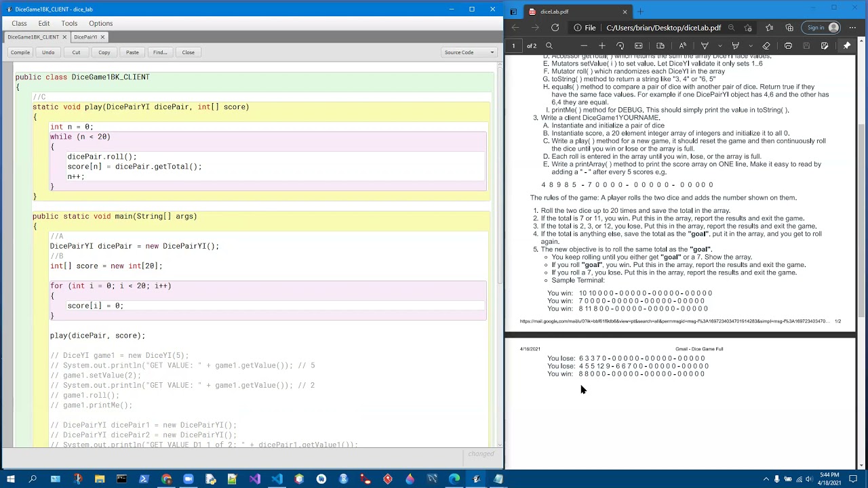The height and width of the screenshot is (488, 868).
Task: Add this page to favorites
Action: click(x=748, y=28)
